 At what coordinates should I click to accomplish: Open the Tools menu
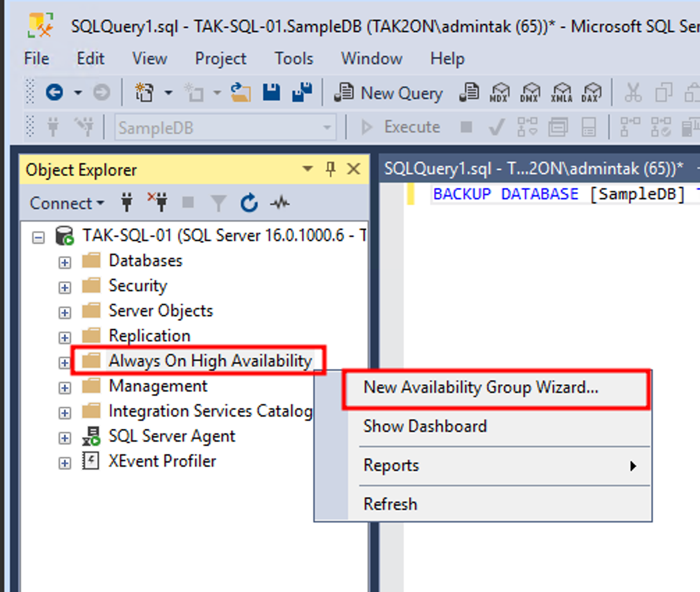coord(294,58)
